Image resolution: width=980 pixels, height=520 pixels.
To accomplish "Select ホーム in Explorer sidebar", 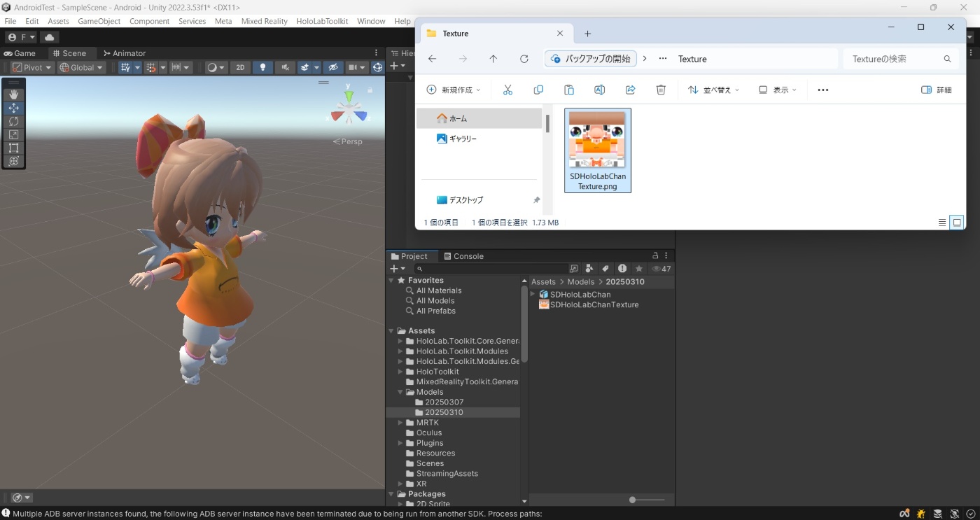I will tap(479, 118).
